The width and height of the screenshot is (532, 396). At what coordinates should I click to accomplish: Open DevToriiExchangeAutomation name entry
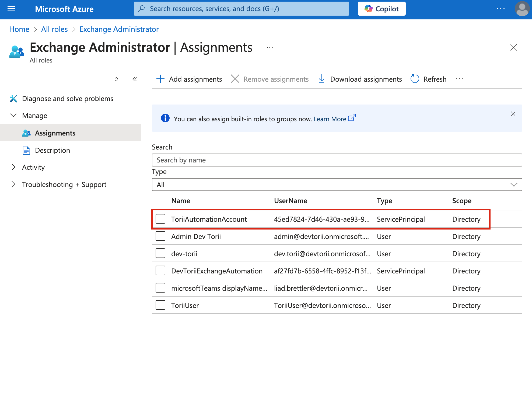click(x=217, y=271)
